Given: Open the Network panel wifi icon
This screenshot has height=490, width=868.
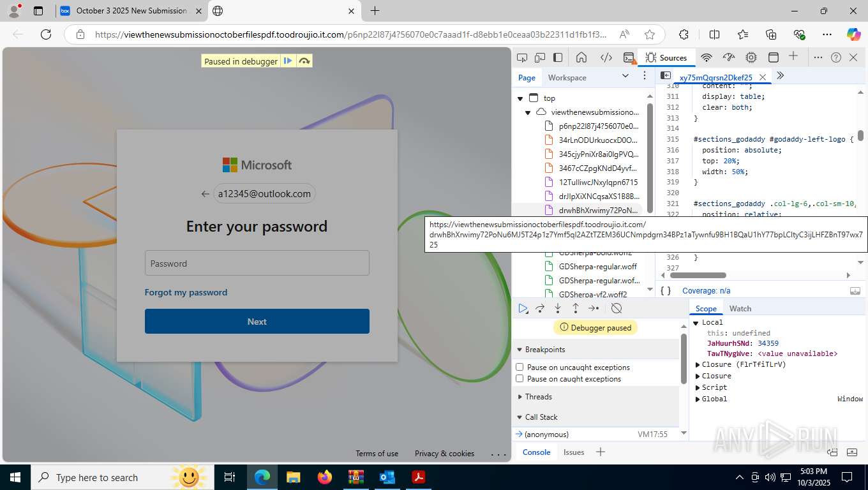Looking at the screenshot, I should pos(707,57).
